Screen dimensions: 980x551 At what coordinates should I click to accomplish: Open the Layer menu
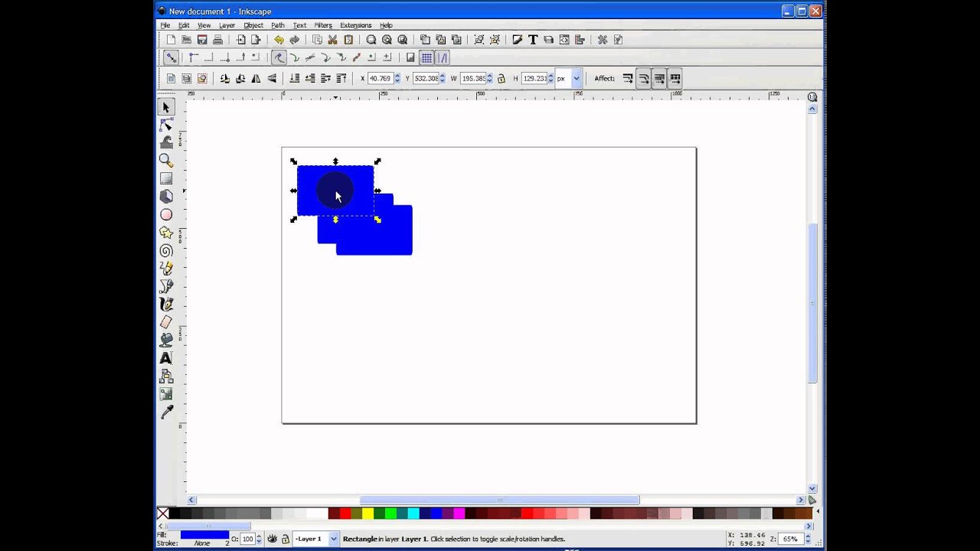pyautogui.click(x=227, y=25)
